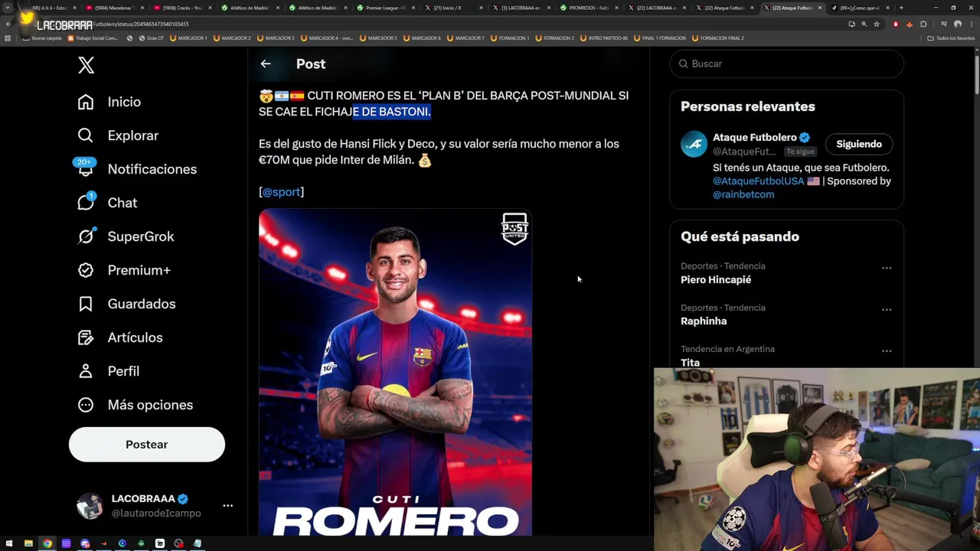980x551 pixels.
Task: Go to Perfil page
Action: point(108,371)
